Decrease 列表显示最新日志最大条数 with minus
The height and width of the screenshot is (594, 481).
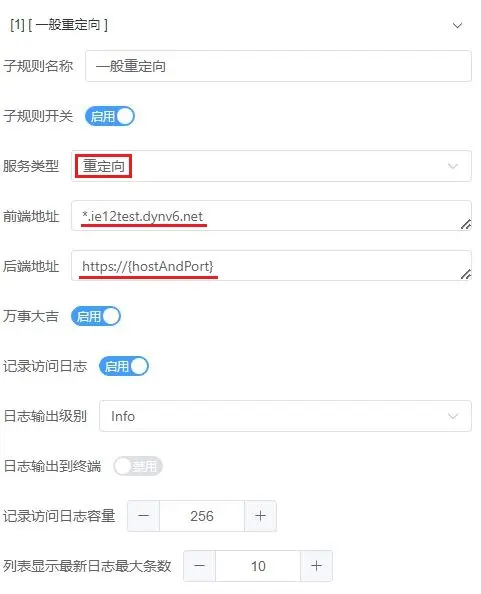pos(199,566)
